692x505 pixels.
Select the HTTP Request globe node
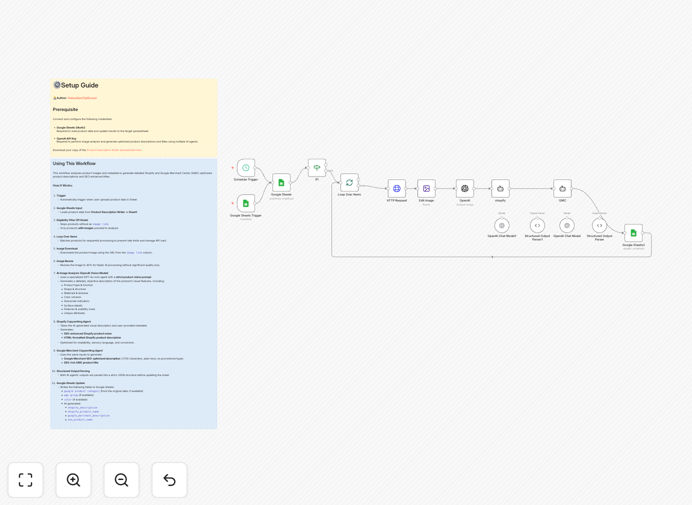tap(397, 188)
